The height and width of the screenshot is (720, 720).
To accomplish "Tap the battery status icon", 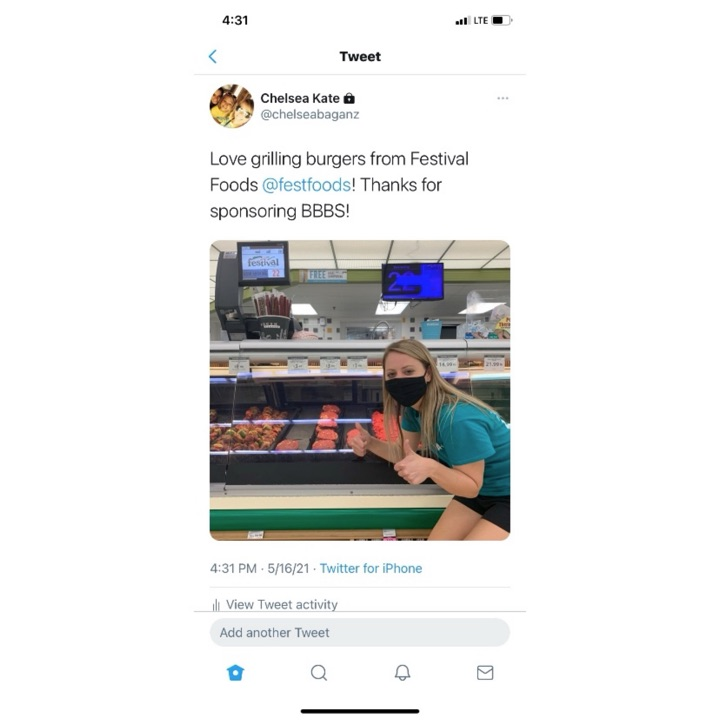I will click(x=501, y=20).
